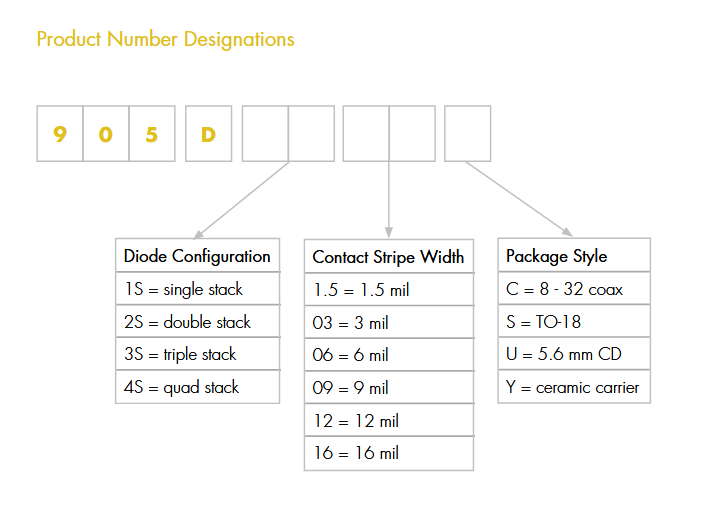Click the box with the digit 0

pyautogui.click(x=106, y=133)
